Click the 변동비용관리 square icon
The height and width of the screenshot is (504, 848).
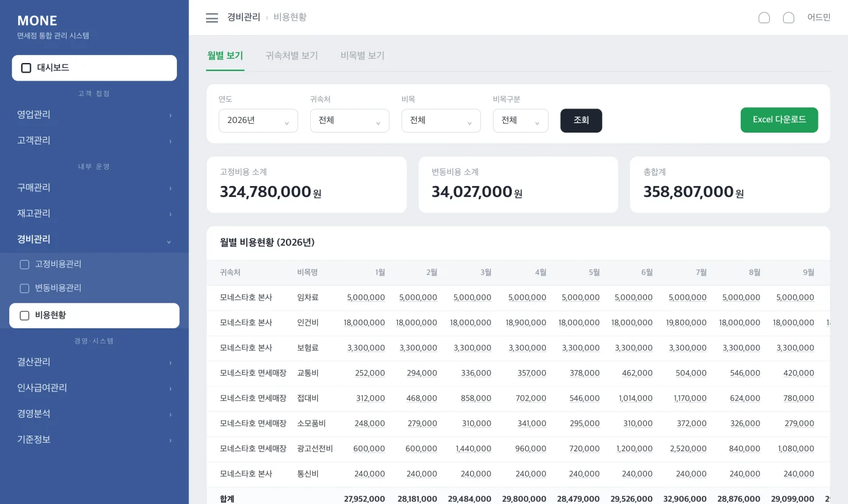(24, 288)
